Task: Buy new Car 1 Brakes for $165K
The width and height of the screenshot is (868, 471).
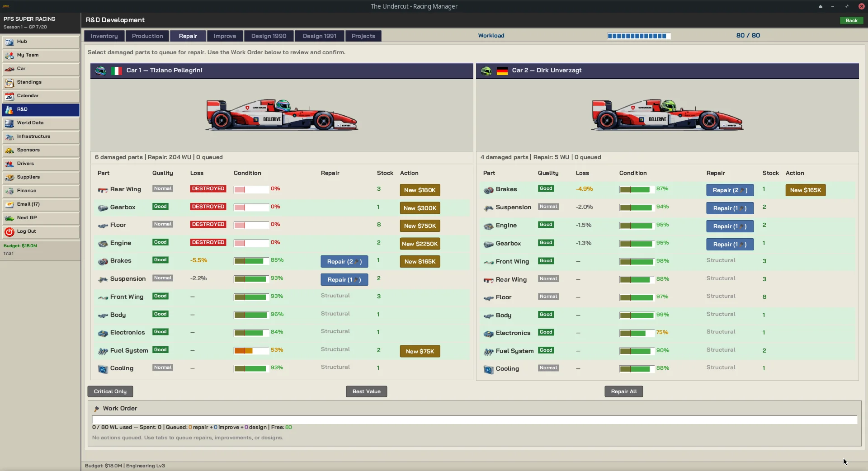Action: click(420, 261)
